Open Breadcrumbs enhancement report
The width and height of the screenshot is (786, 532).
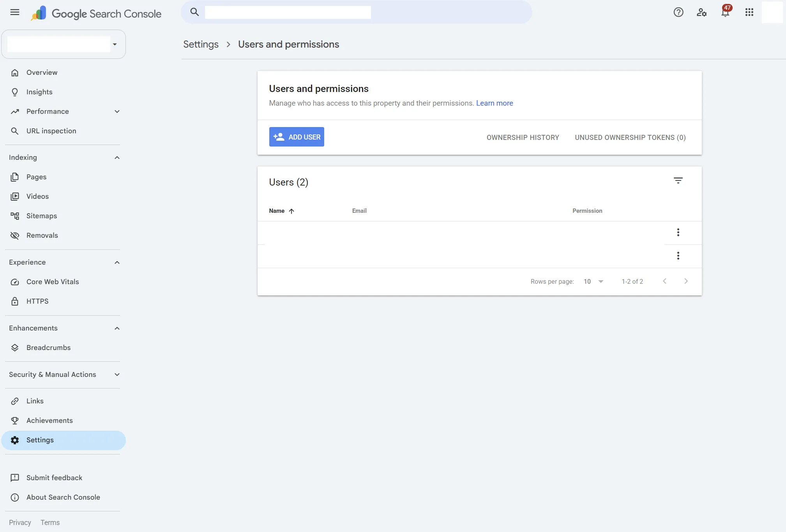pos(64,348)
